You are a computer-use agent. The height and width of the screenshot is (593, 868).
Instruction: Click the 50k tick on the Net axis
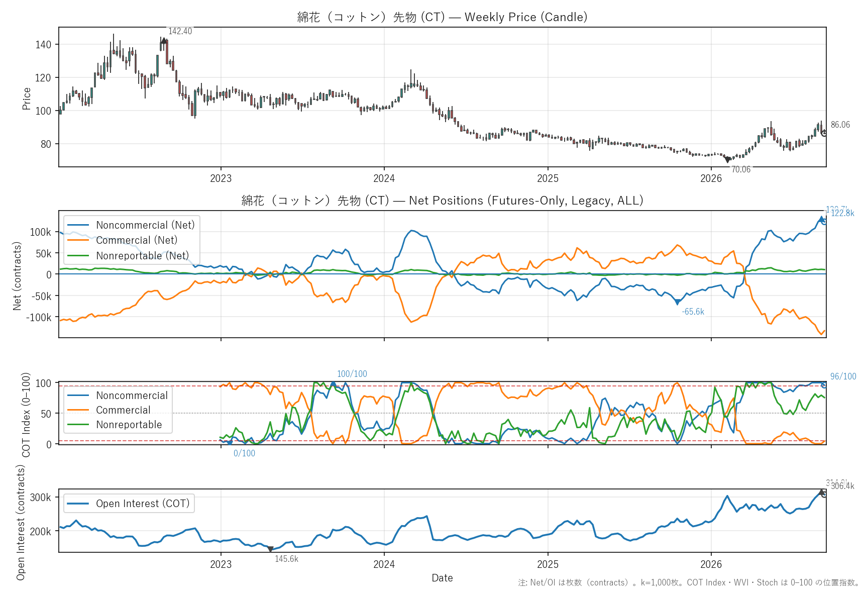tap(43, 253)
